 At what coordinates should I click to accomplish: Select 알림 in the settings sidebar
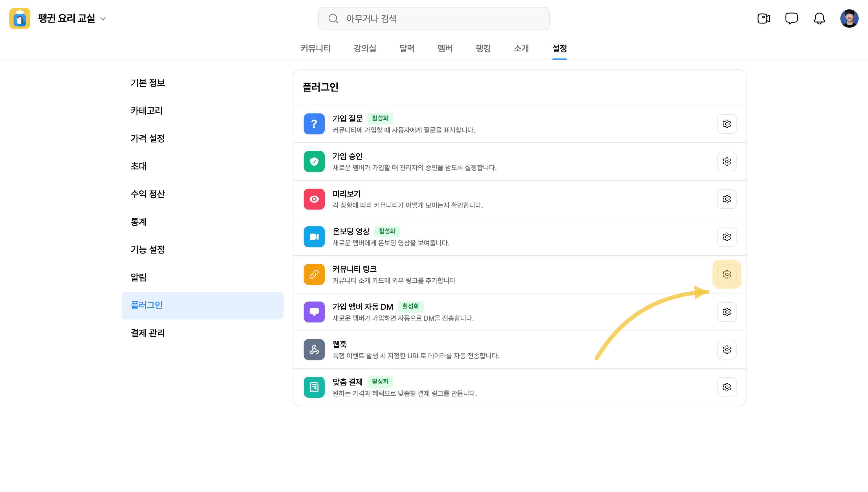coord(139,277)
